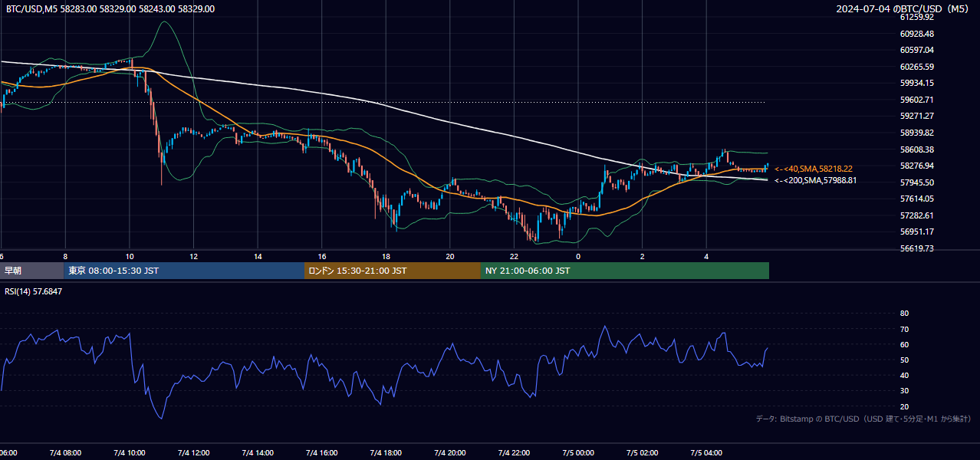Click the 7/5 00:00 time axis label
980x460 pixels.
pos(578,453)
